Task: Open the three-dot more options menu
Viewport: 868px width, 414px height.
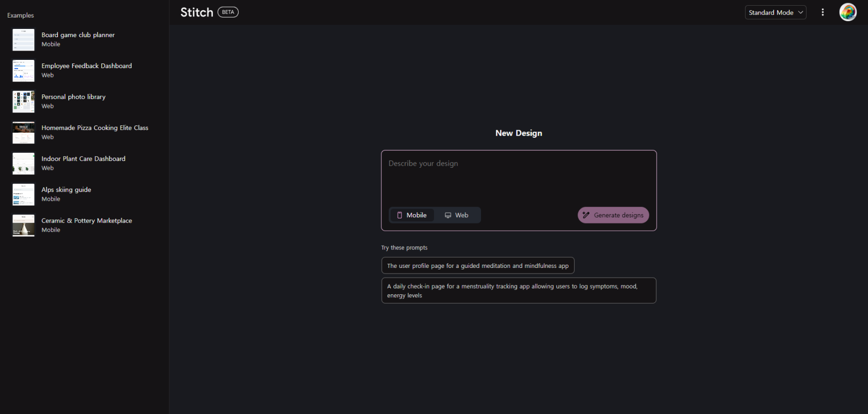Action: (823, 12)
